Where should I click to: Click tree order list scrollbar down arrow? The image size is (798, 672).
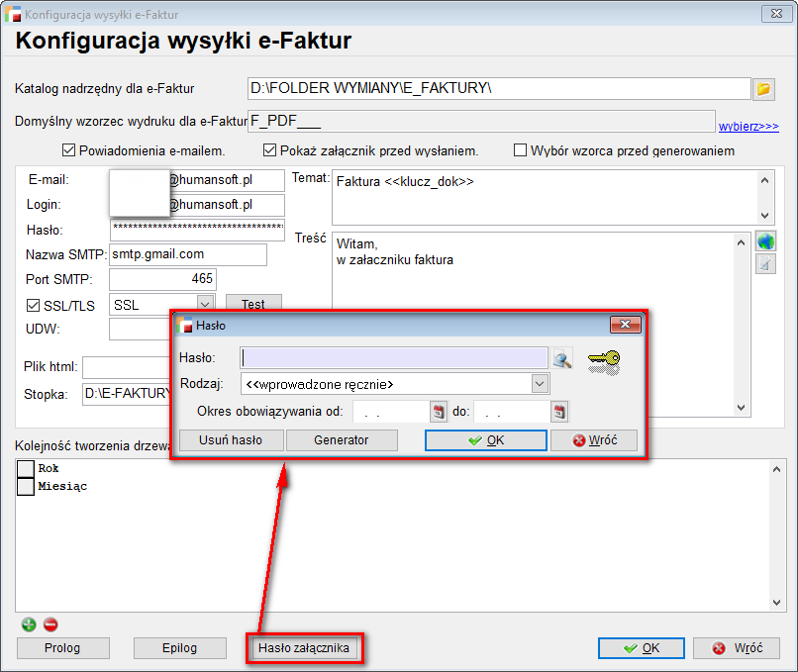point(776,603)
